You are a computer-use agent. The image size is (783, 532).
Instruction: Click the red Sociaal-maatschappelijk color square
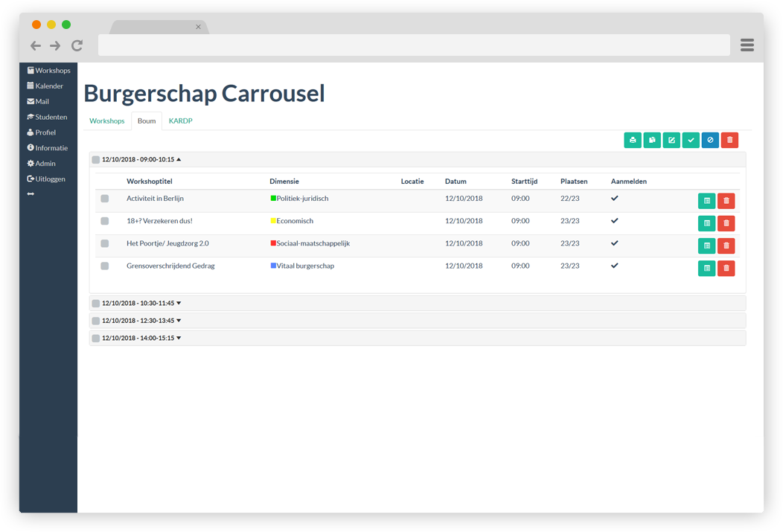(x=273, y=243)
